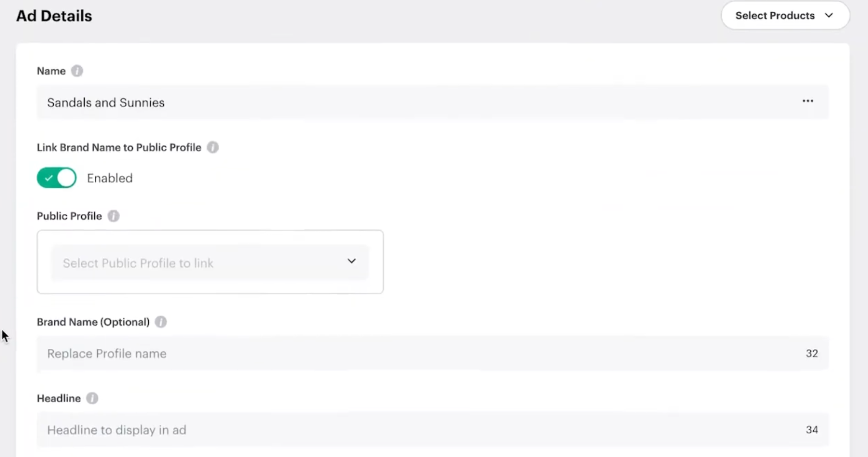This screenshot has height=457, width=868.
Task: Open the three-dot options in Name field
Action: tap(808, 101)
